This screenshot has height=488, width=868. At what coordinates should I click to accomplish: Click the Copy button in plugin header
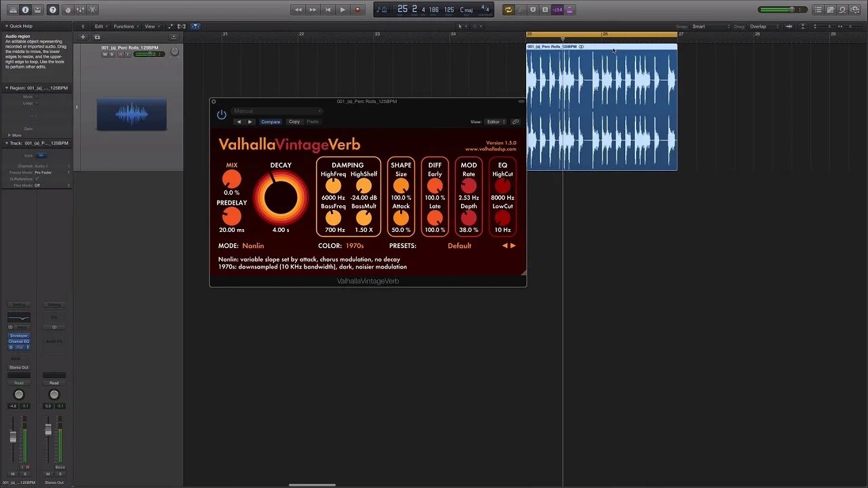(294, 122)
